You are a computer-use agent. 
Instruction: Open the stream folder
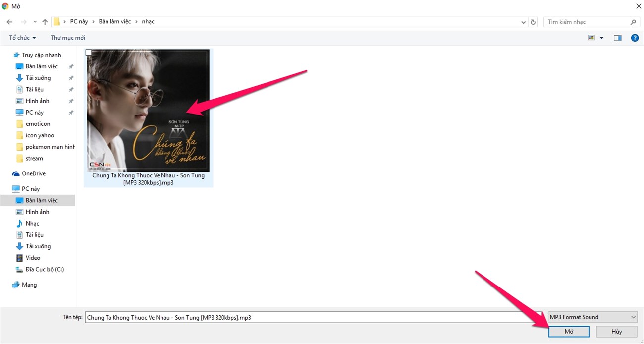(34, 158)
